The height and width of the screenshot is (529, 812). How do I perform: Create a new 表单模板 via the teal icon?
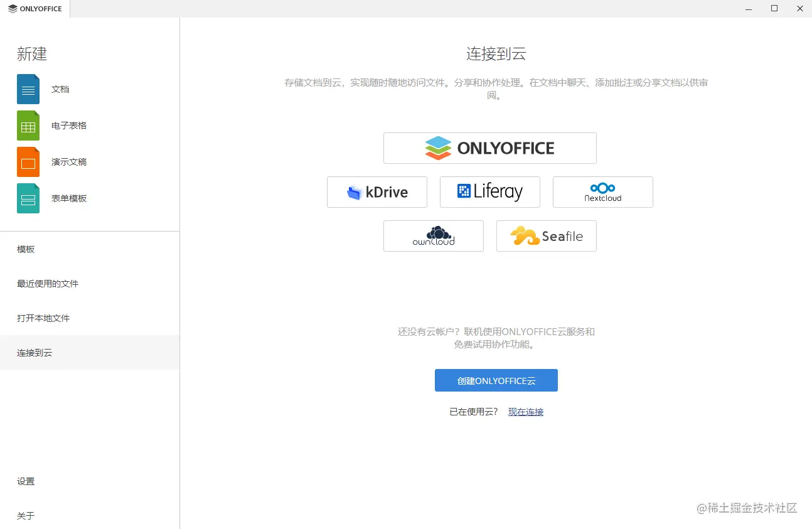[28, 198]
